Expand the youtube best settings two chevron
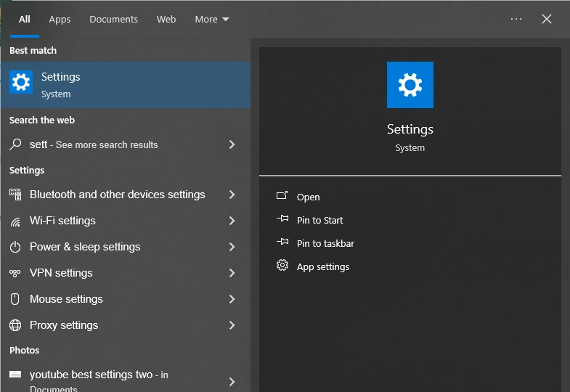Image resolution: width=570 pixels, height=392 pixels. click(232, 381)
